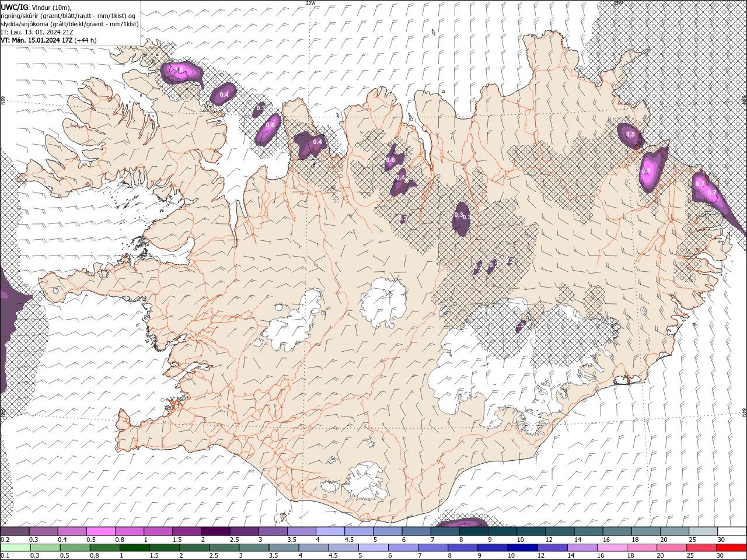This screenshot has height=560, width=747.
Task: Click the '0.1' label in the bottom legend row
Action: pos(5,556)
